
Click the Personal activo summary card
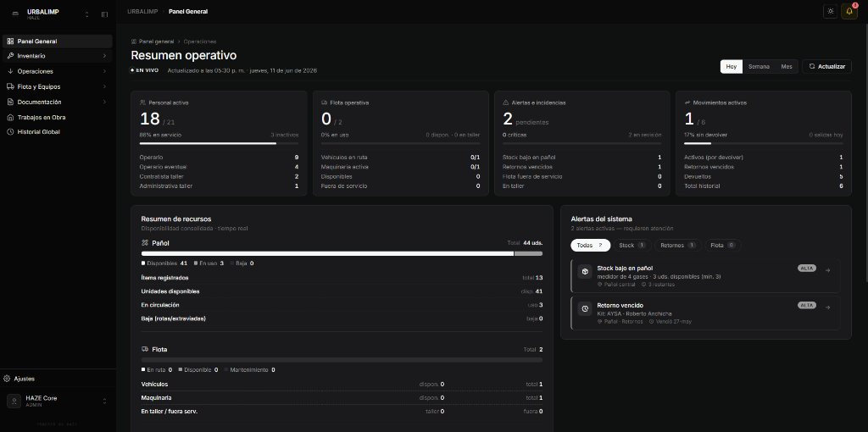[x=219, y=143]
